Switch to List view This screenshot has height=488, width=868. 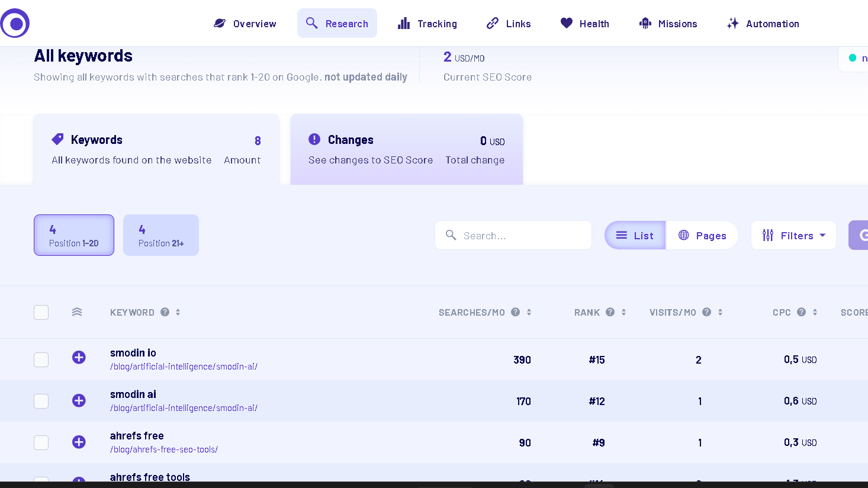click(x=635, y=235)
